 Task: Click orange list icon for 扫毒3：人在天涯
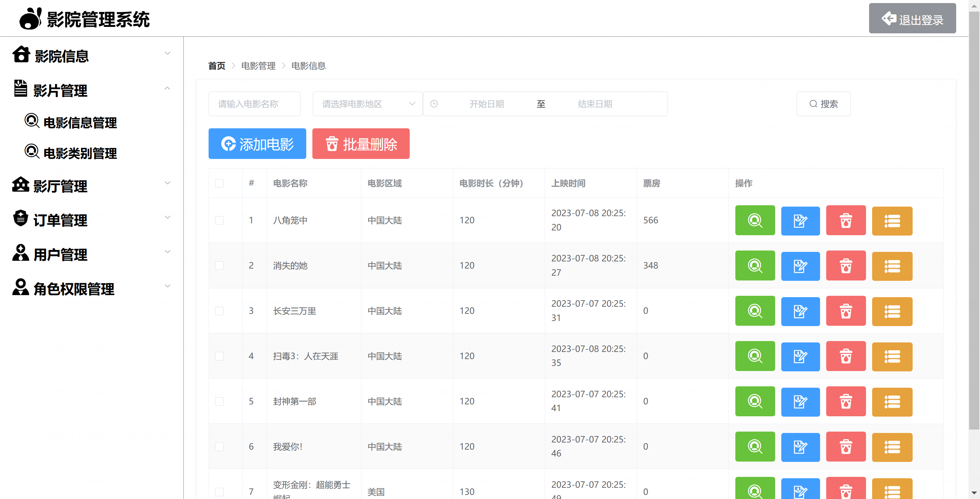[x=892, y=356]
